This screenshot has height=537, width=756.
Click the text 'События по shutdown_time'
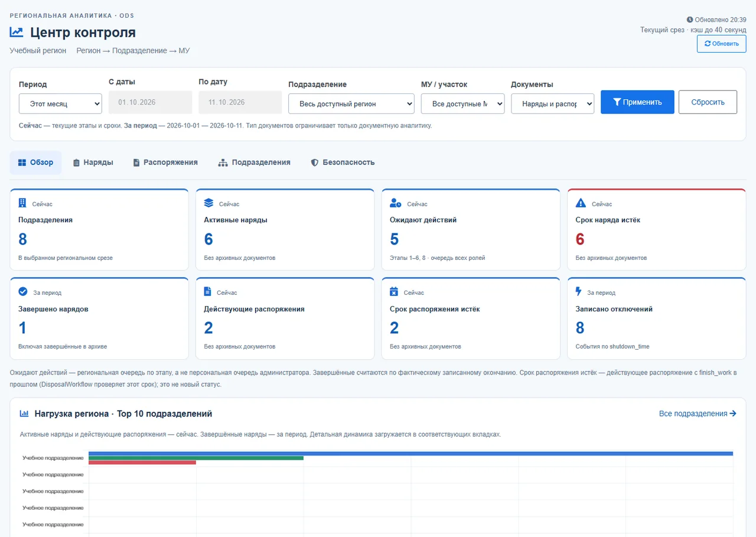[x=612, y=347]
